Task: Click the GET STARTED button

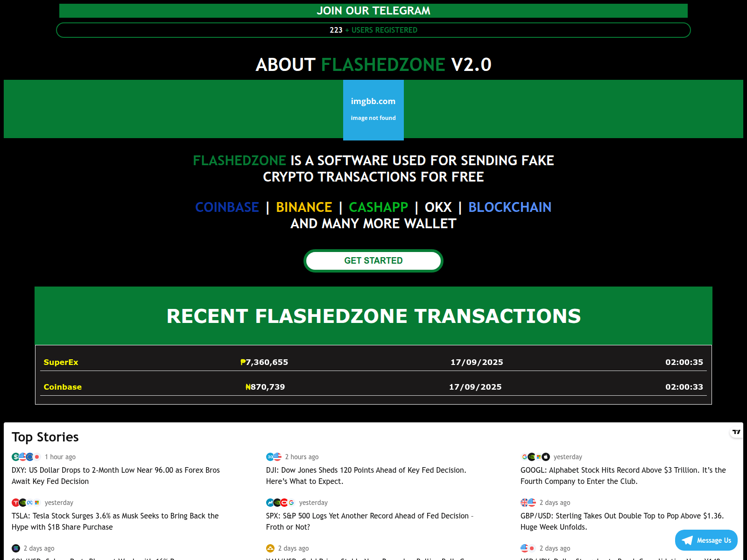Action: pos(373,261)
